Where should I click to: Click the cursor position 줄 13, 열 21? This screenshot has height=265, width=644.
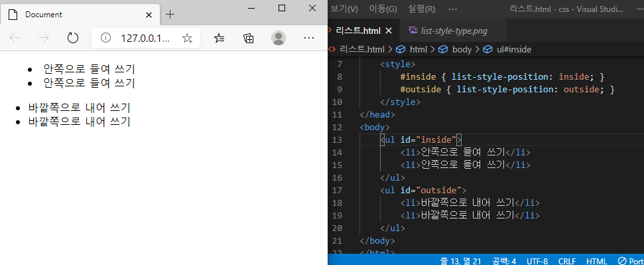pyautogui.click(x=460, y=261)
